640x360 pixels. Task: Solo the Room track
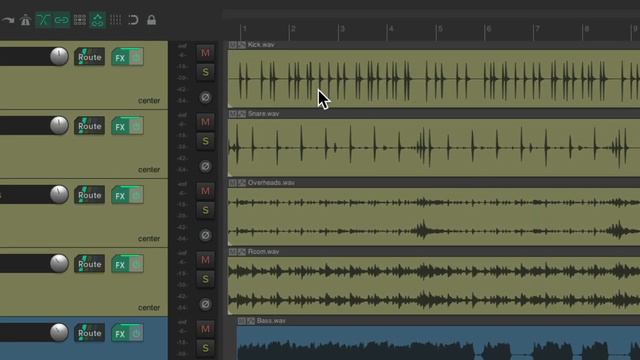click(205, 279)
